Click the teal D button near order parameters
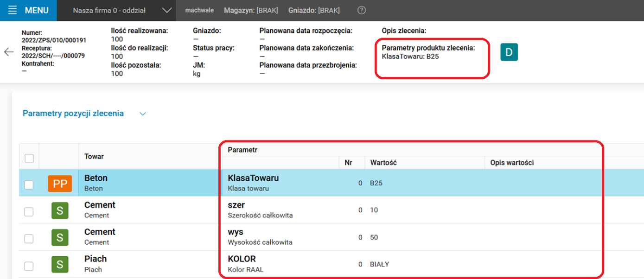644x279 pixels. click(509, 52)
